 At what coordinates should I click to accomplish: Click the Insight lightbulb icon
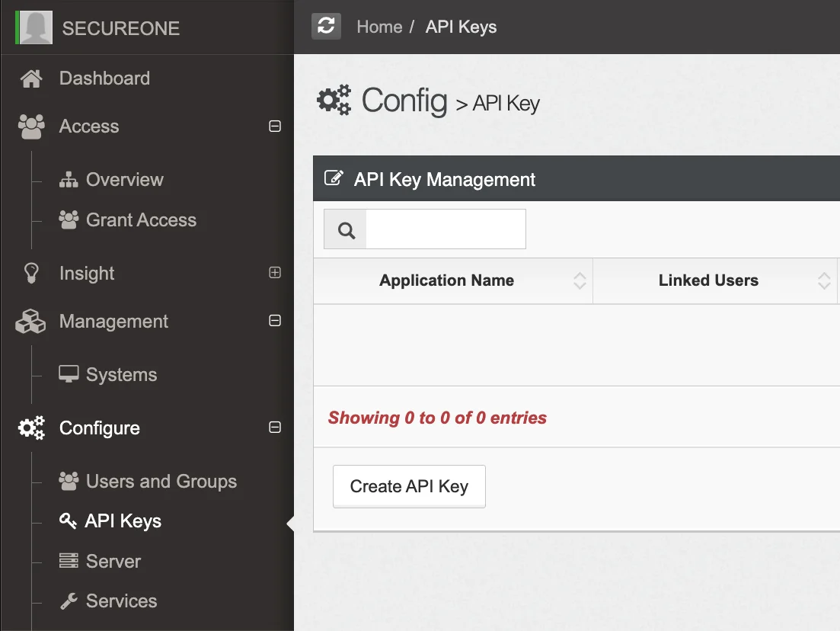click(32, 273)
